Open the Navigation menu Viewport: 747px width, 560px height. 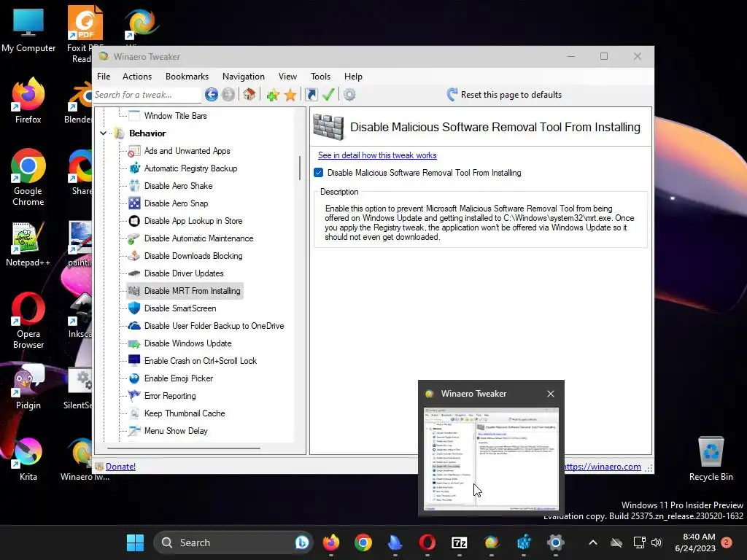click(x=244, y=77)
